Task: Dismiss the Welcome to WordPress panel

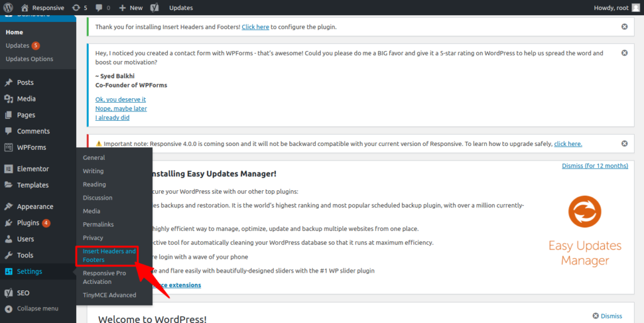Action: pyautogui.click(x=607, y=316)
